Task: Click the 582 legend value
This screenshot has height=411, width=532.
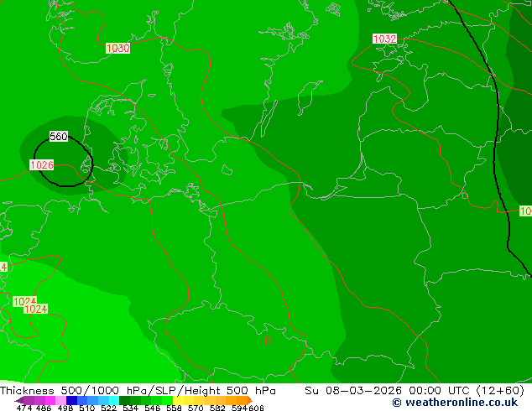Action: [217, 408]
